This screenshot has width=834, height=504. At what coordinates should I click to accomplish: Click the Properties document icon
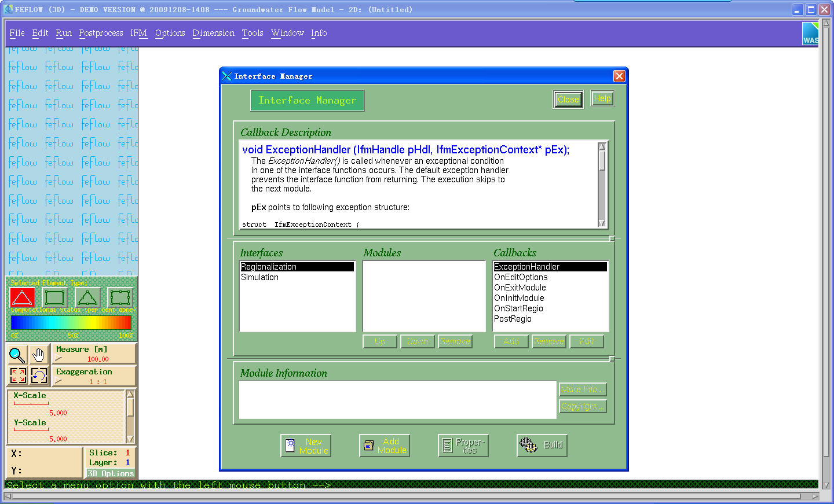pyautogui.click(x=447, y=446)
